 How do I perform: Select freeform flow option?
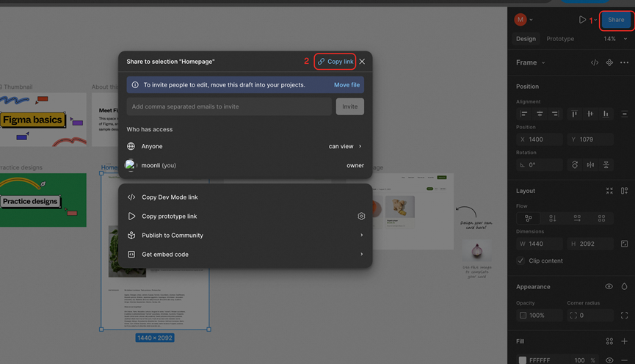(x=528, y=218)
